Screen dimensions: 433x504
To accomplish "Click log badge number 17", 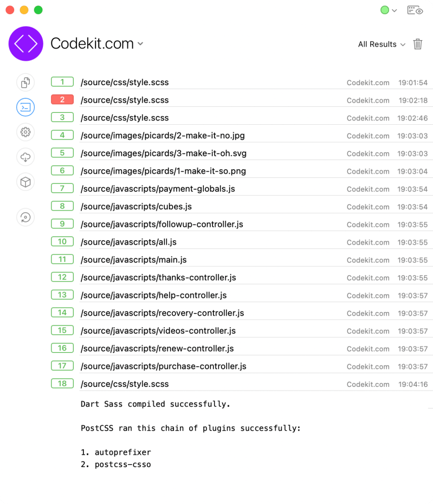I will (62, 366).
